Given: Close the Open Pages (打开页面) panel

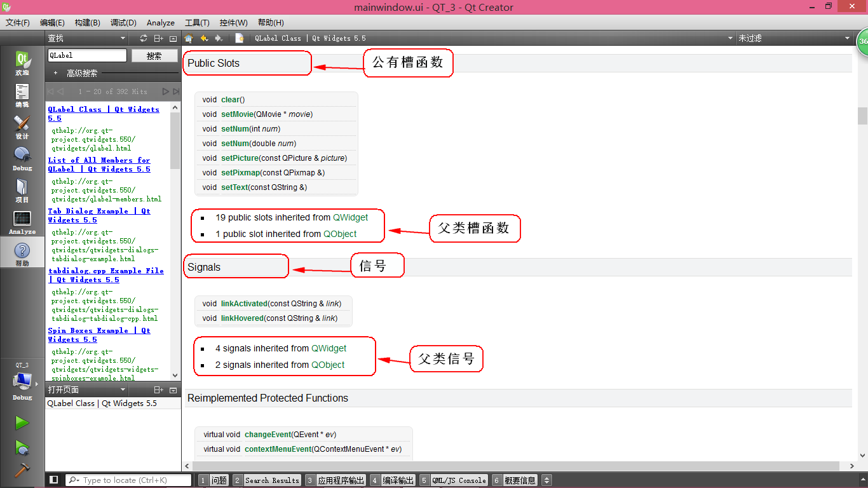Looking at the screenshot, I should [173, 390].
